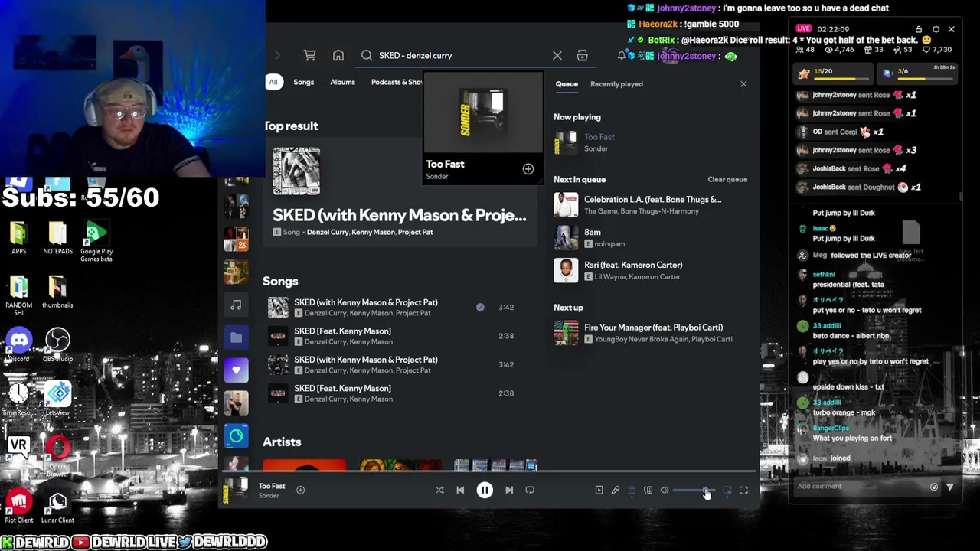
Task: Mute volume speaker icon
Action: 665,490
